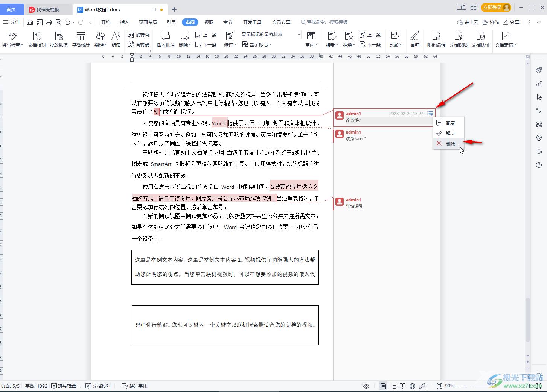547x392 pixels.
Task: Open the 文档校对 document proofreading tool
Action: (x=37, y=39)
